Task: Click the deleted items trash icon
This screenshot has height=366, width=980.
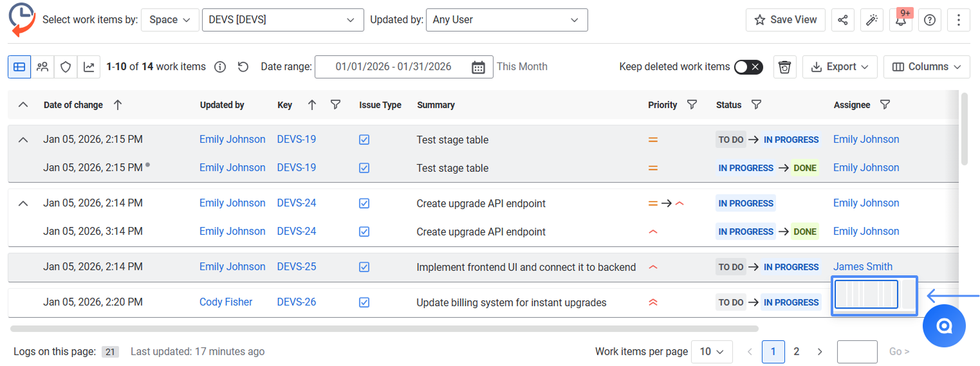Action: click(x=784, y=67)
